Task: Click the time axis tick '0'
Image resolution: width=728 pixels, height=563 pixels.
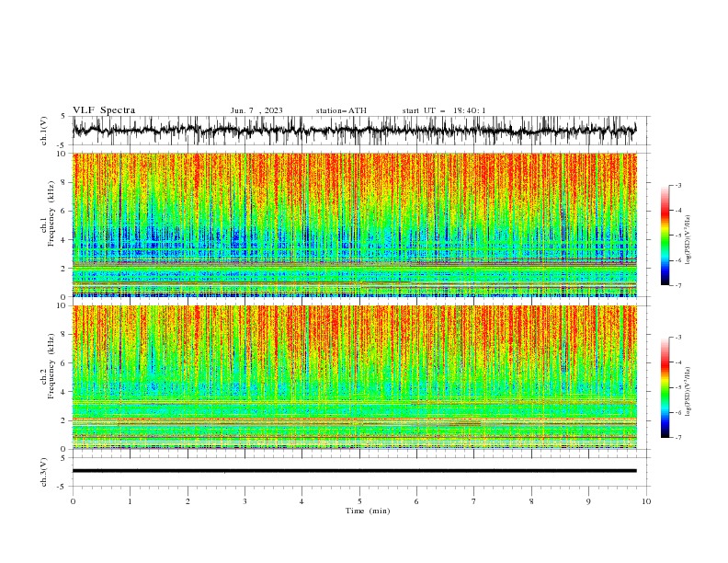Action: pos(73,501)
